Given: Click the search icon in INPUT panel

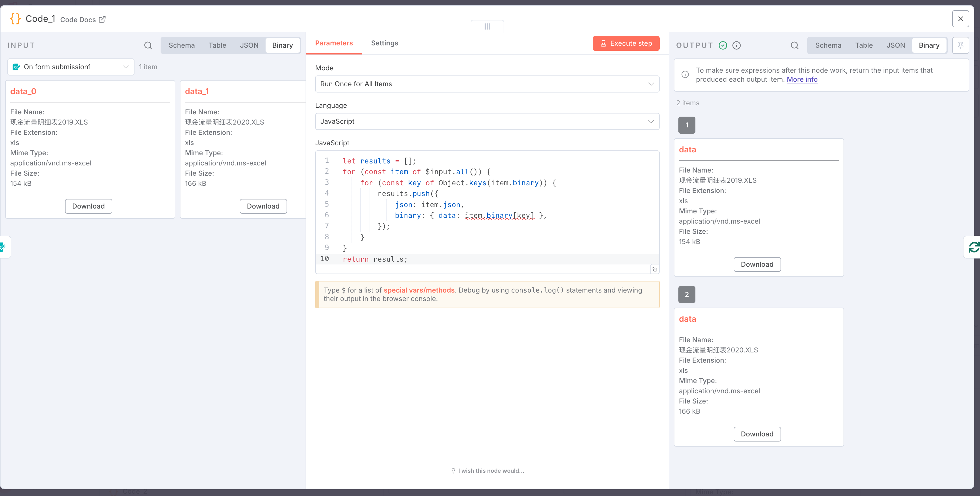Looking at the screenshot, I should (x=148, y=45).
